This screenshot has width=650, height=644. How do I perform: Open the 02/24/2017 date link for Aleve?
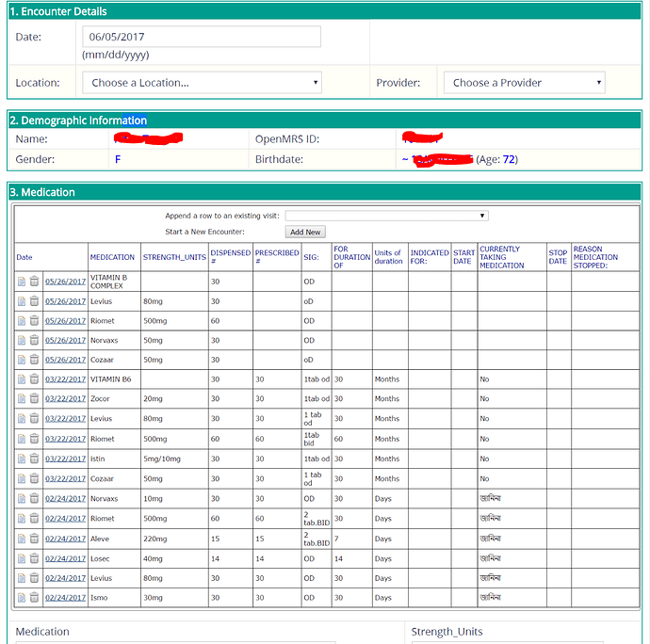(x=66, y=539)
